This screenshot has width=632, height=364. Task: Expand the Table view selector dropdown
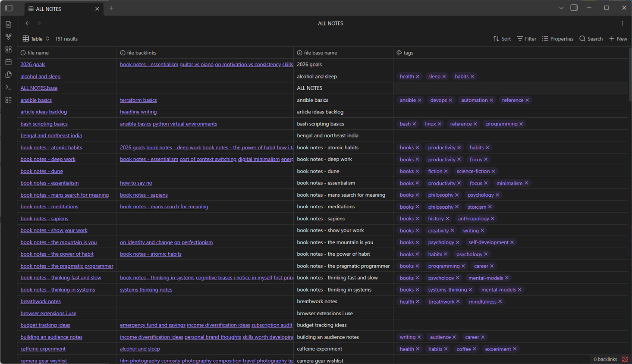pyautogui.click(x=36, y=39)
